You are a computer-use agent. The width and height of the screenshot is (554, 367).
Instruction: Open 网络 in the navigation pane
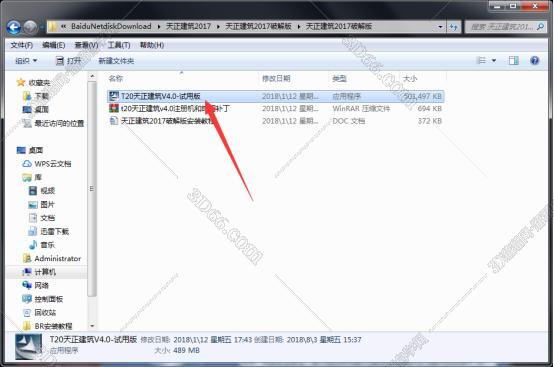[x=41, y=285]
